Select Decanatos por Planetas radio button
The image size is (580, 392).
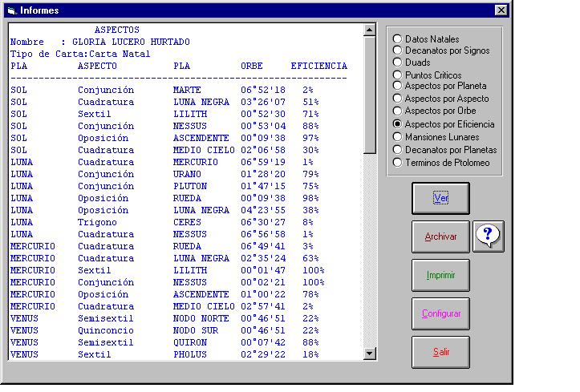(x=397, y=150)
